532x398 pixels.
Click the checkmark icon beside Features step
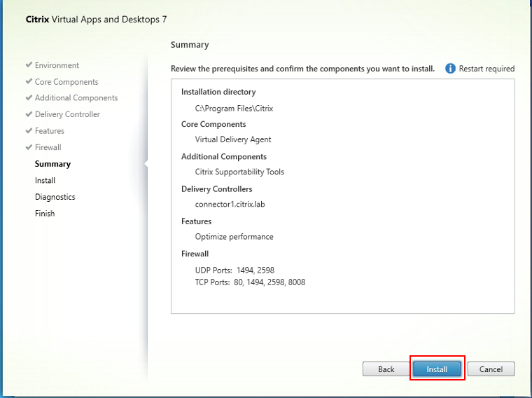click(x=29, y=131)
